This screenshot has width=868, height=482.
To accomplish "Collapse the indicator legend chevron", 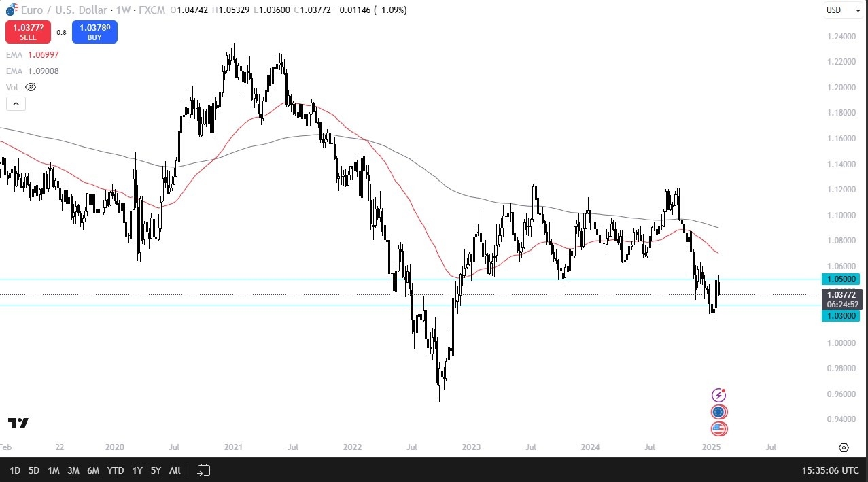I will tap(16, 104).
